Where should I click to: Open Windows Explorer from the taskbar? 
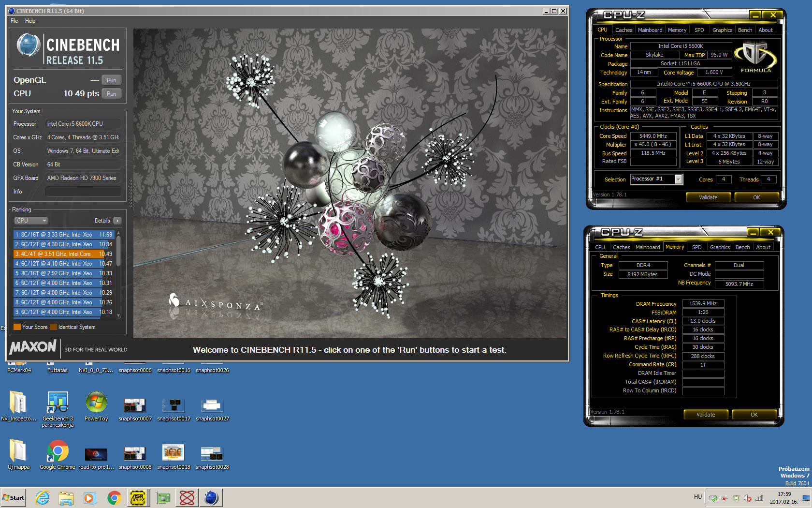(66, 498)
